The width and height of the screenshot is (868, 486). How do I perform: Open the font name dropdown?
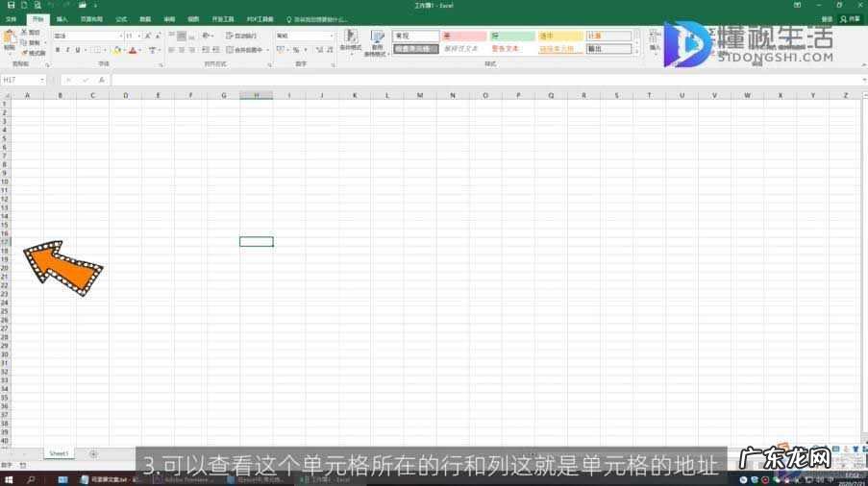click(x=121, y=36)
